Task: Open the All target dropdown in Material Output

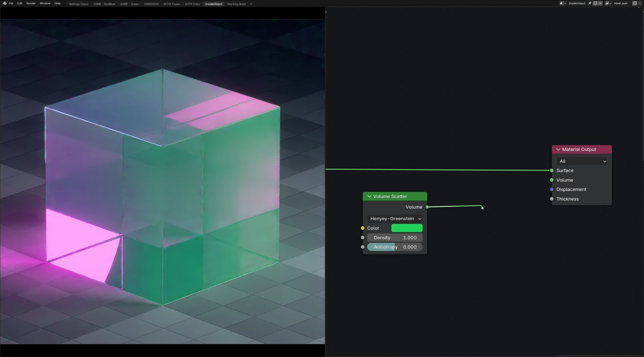Action: click(x=582, y=161)
